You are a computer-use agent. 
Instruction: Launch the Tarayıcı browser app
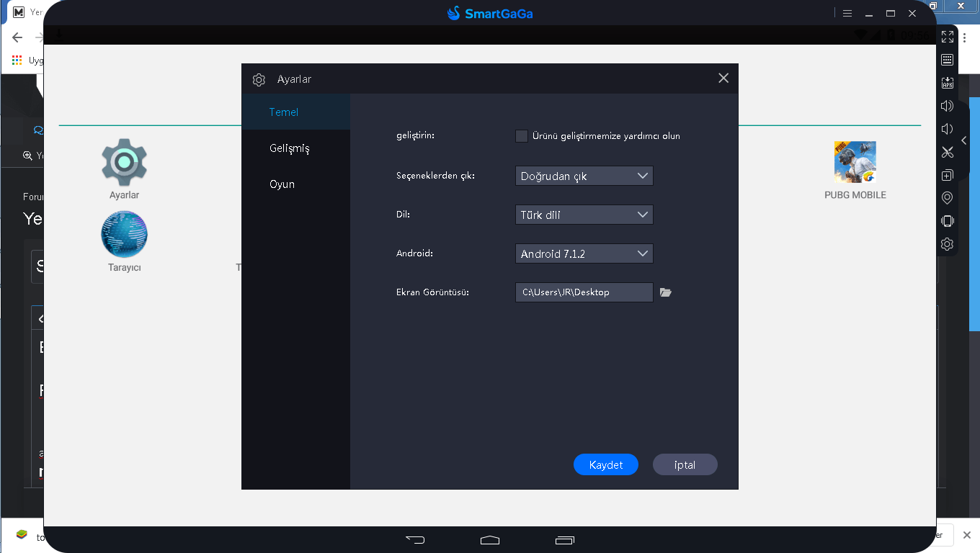tap(125, 241)
